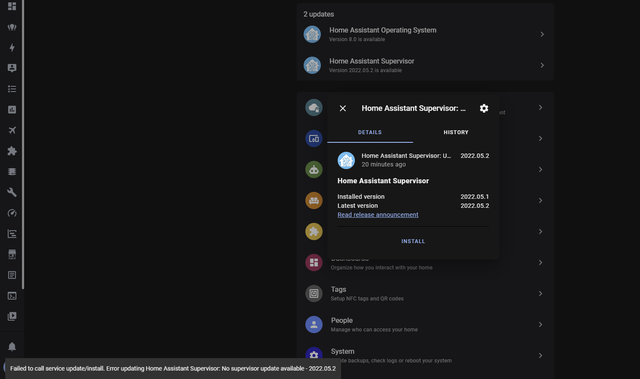Click the gantt chart icon in the sidebar
Screen dimensions: 640x379
tap(12, 234)
